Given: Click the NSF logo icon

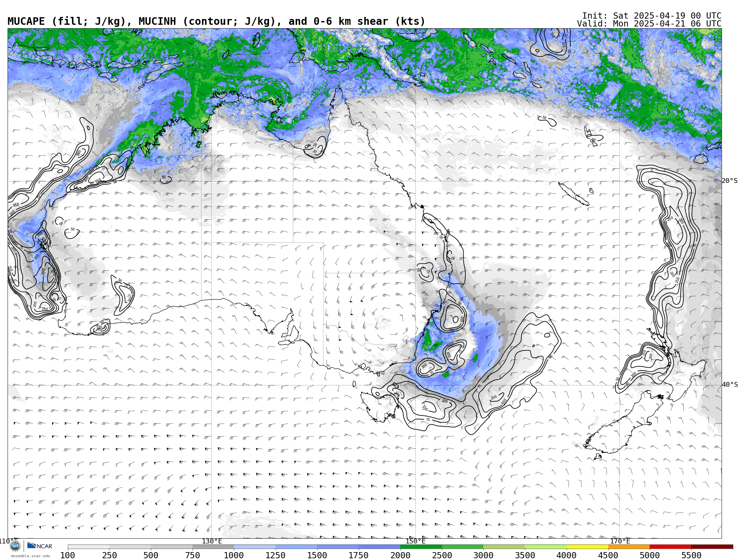Looking at the screenshot, I should pyautogui.click(x=15, y=546).
